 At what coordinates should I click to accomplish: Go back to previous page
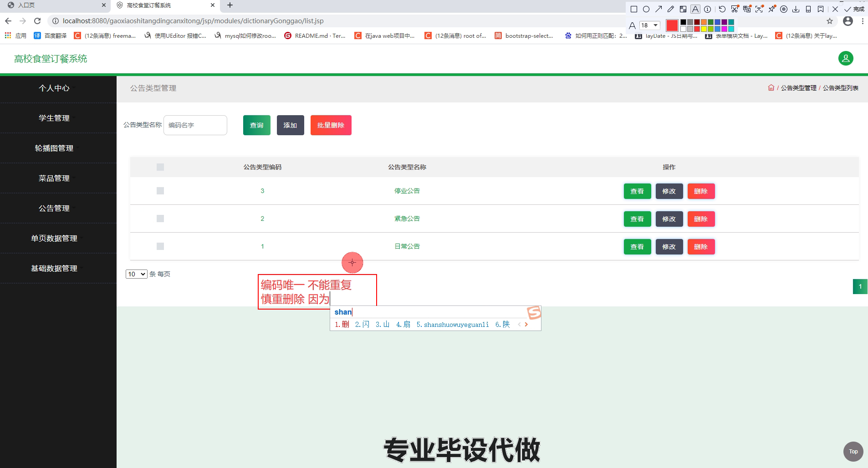coord(8,21)
